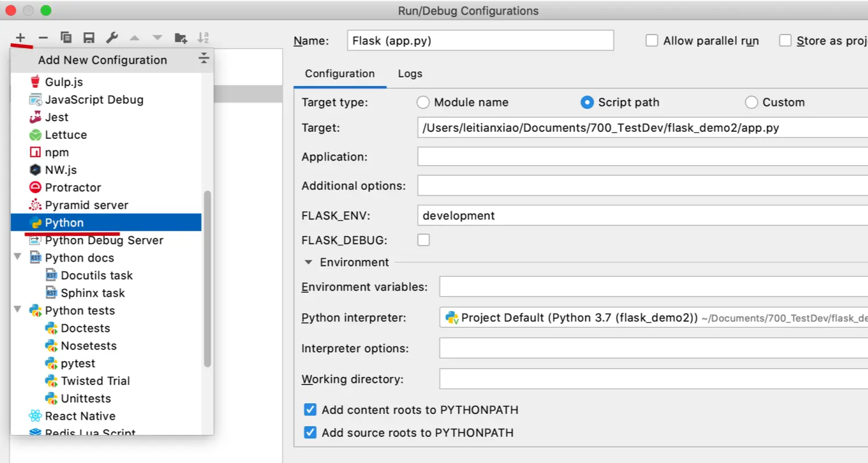868x463 pixels.
Task: Choose the Lettuce configuration type
Action: point(106,135)
